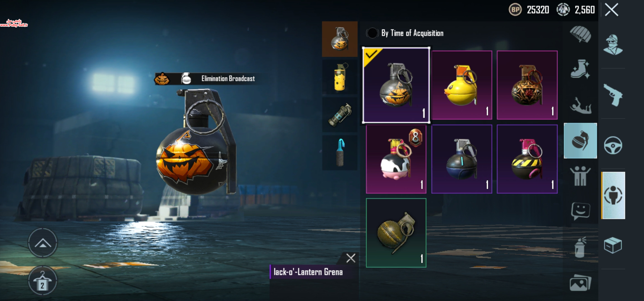Select the default olive green grenade
Screen dimensions: 644x301
pyautogui.click(x=396, y=233)
